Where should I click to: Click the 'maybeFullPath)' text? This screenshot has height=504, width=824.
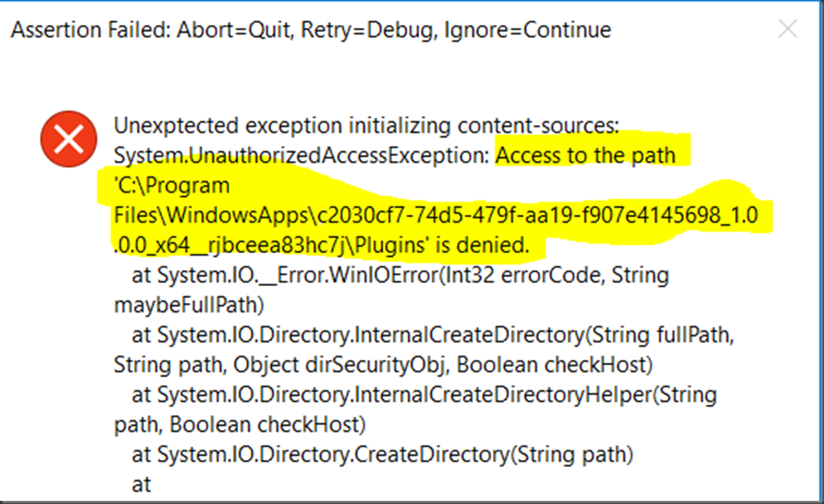coord(189,305)
